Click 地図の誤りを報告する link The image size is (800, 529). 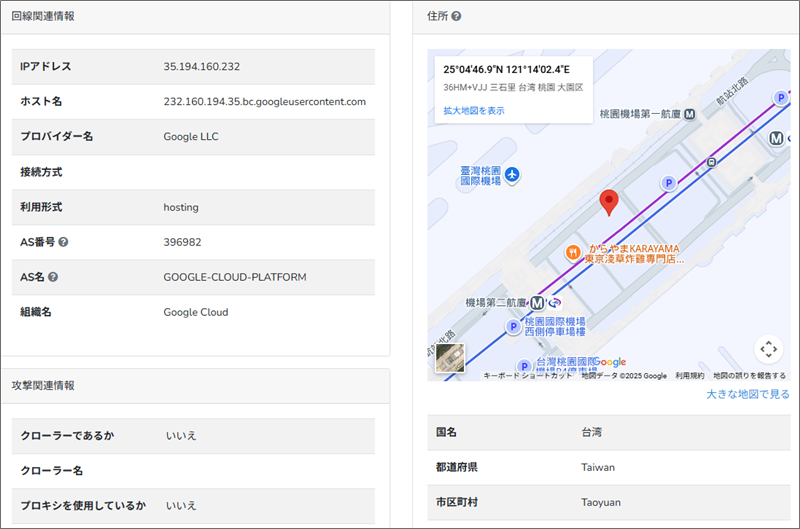[x=749, y=376]
